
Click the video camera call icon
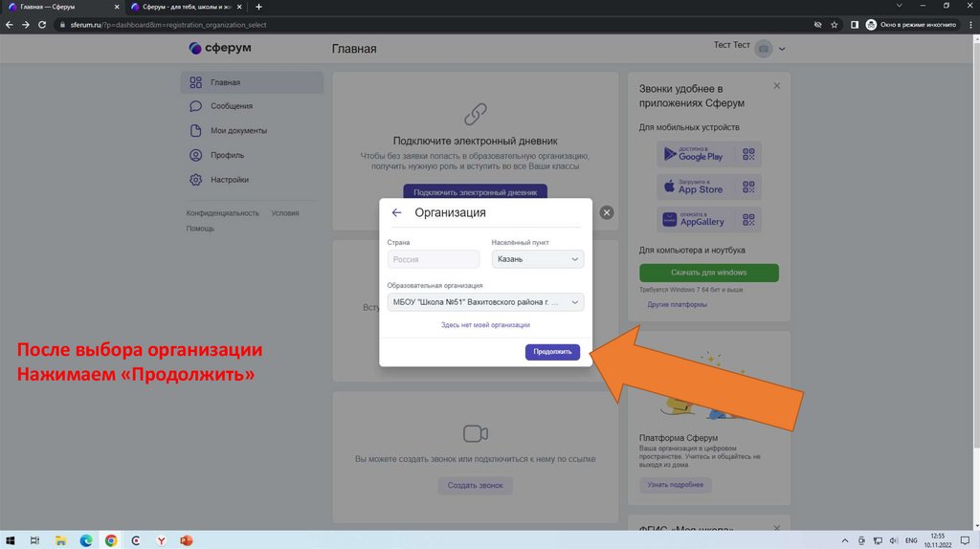[x=475, y=433]
